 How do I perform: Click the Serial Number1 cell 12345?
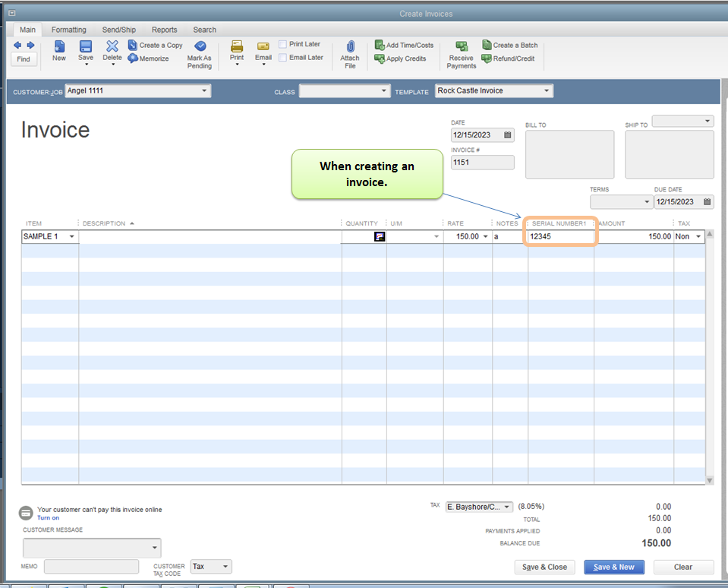(561, 236)
